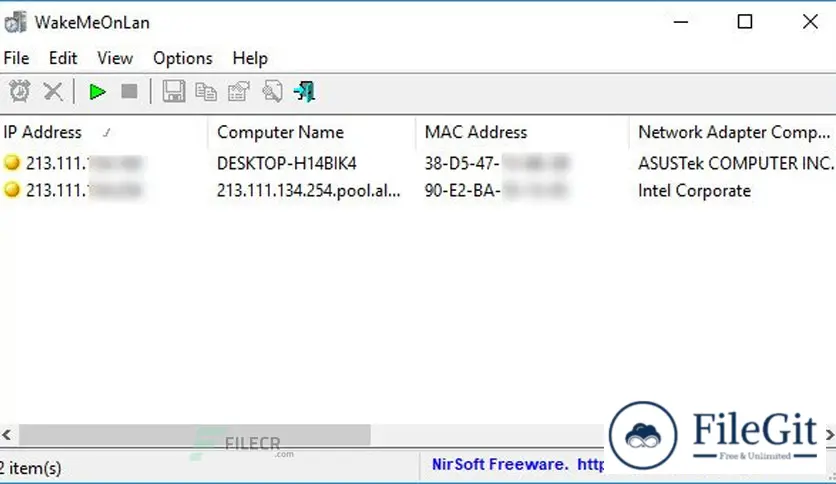Open the Help menu
The height and width of the screenshot is (484, 836).
click(250, 58)
